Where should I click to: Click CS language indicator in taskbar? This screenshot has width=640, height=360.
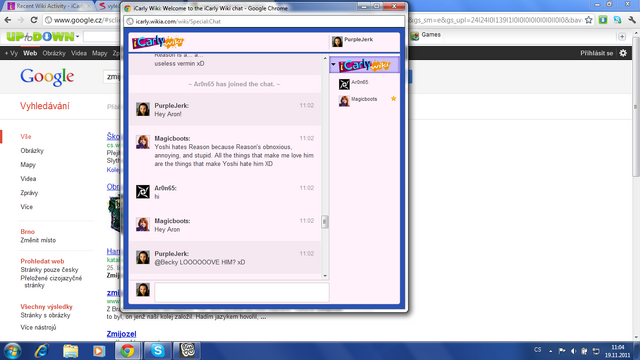(538, 350)
